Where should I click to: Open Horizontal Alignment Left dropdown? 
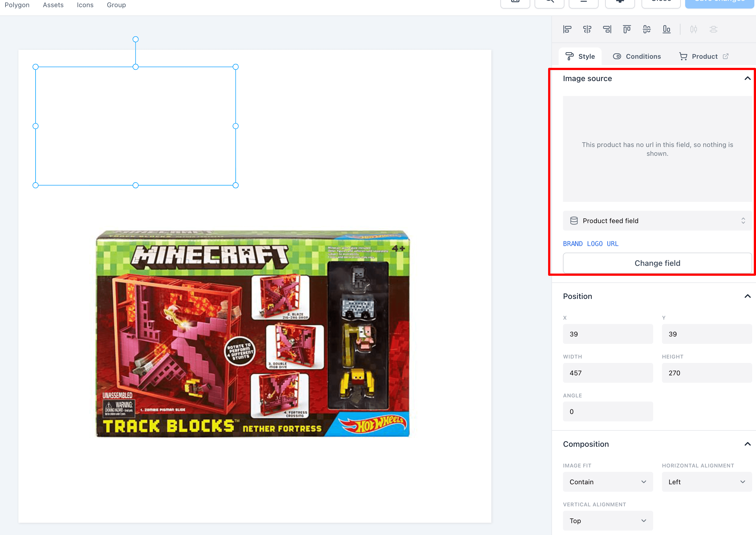pos(707,482)
